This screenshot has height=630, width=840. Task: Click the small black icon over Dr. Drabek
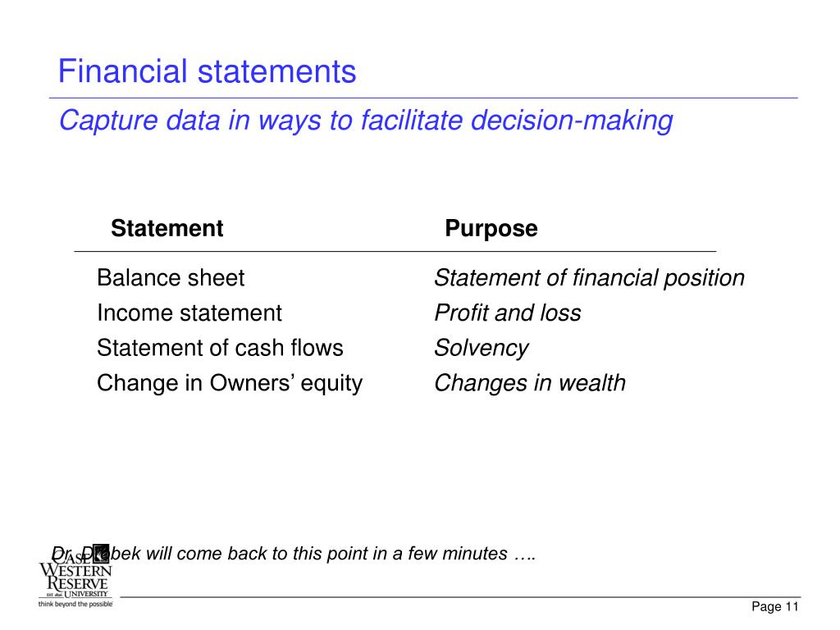[x=101, y=552]
